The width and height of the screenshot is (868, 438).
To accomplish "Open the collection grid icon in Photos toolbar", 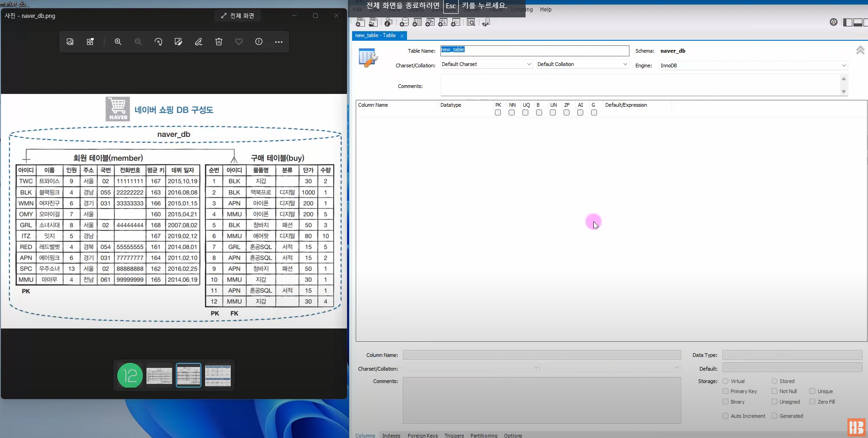I will coord(90,42).
